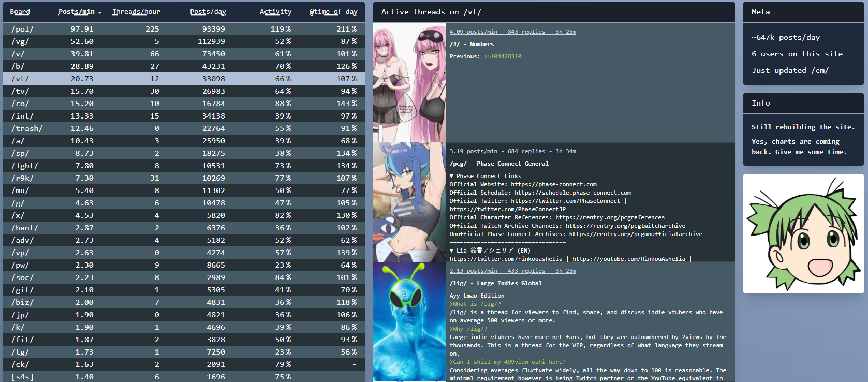Select the /ck/ board row
Screen dimensions: 868x382
[x=184, y=364]
